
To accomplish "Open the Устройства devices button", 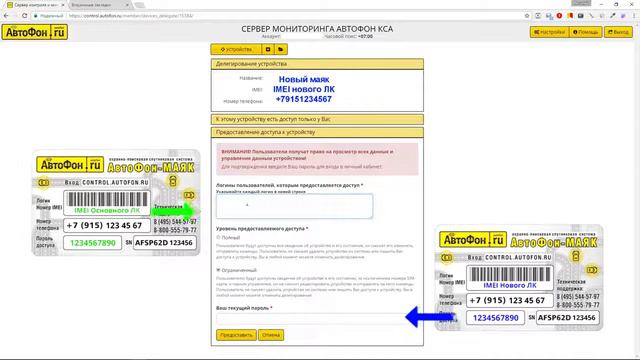I will [x=236, y=49].
